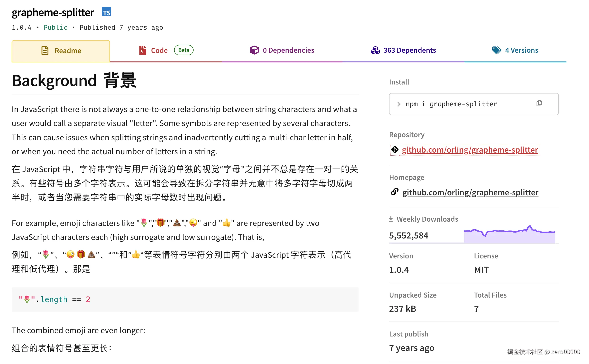Switch to the Code tab

[x=159, y=50]
